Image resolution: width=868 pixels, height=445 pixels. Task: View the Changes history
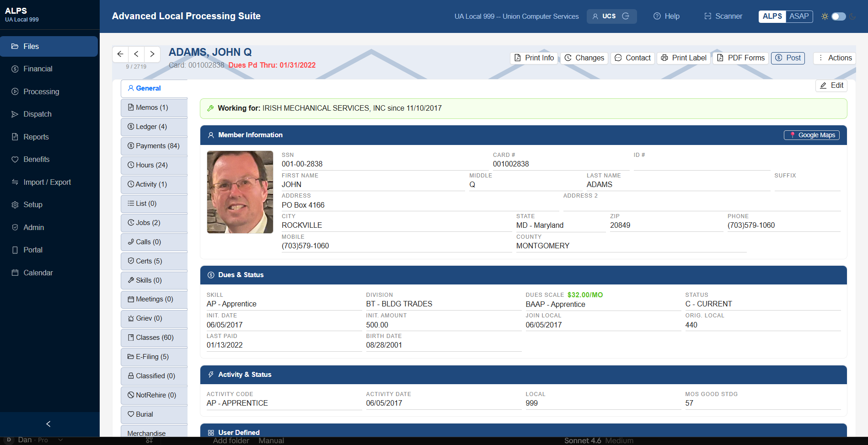pyautogui.click(x=584, y=58)
